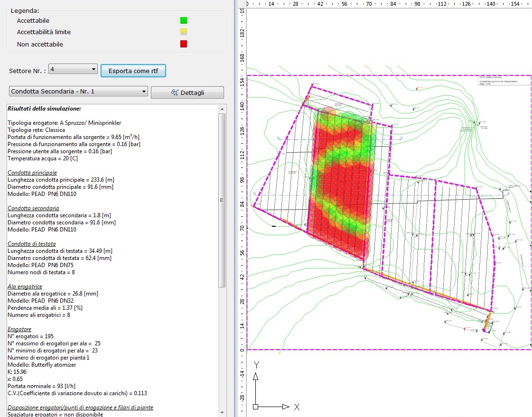Open Dettagli with the binoculars icon
Image resolution: width=532 pixels, height=417 pixels.
(x=187, y=93)
